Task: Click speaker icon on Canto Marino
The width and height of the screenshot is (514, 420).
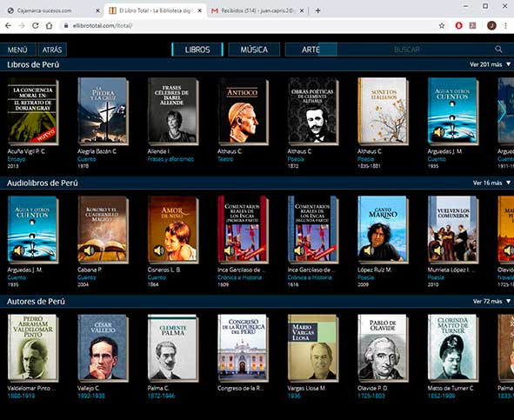Action: tap(370, 250)
